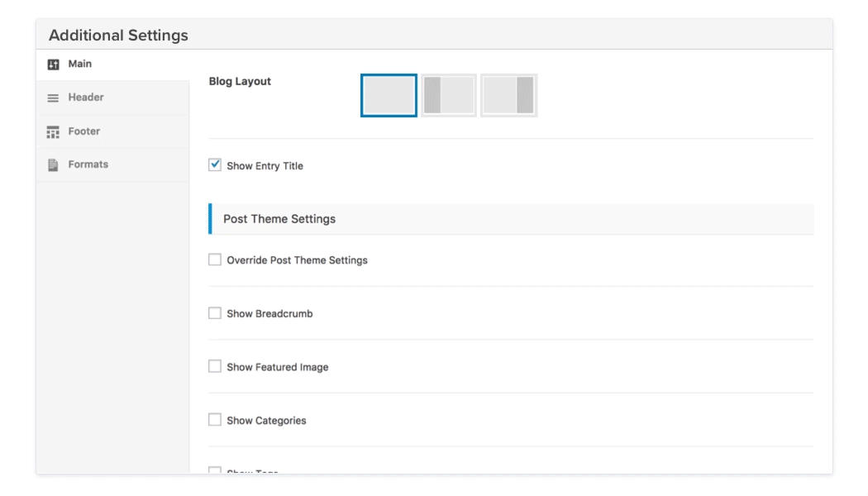
Task: Uncheck the Show Entry Title checkbox
Action: click(215, 165)
